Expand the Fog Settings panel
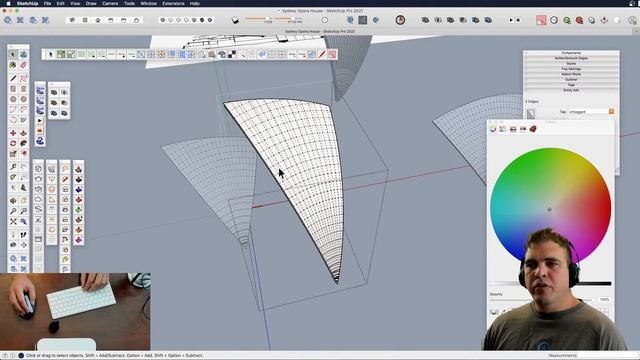Viewport: 640px width, 360px height. click(x=571, y=69)
